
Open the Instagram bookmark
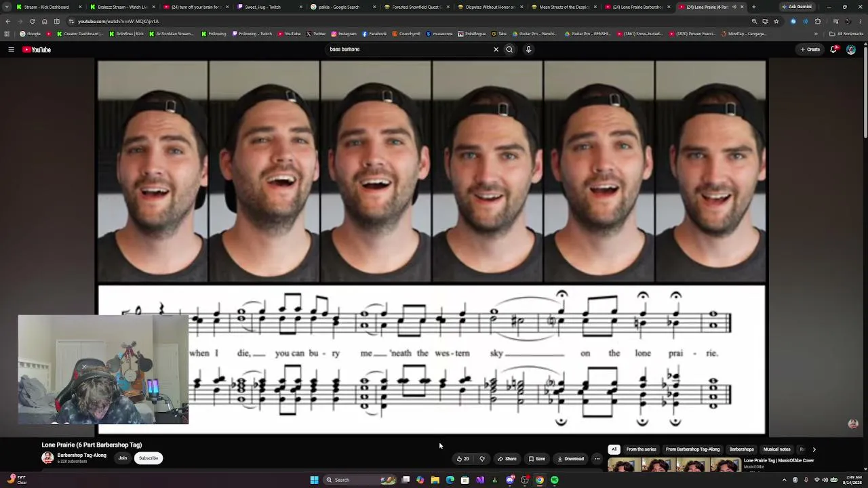344,33
